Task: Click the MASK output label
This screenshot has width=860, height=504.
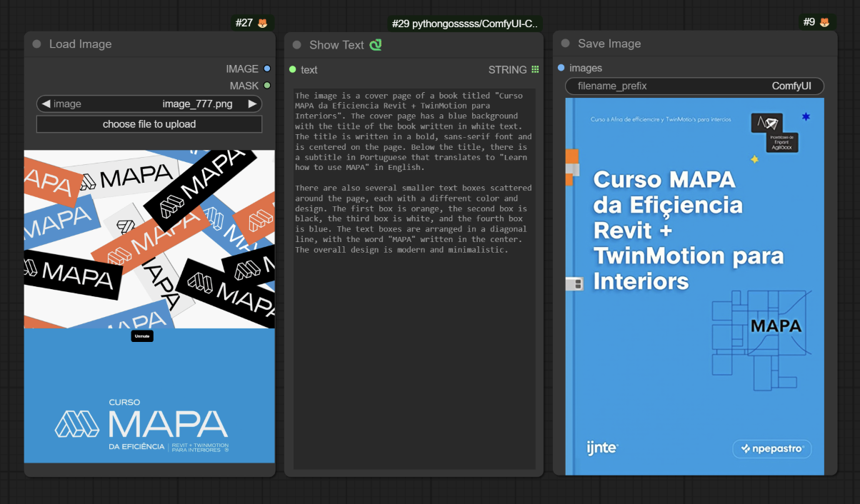Action: coord(244,86)
